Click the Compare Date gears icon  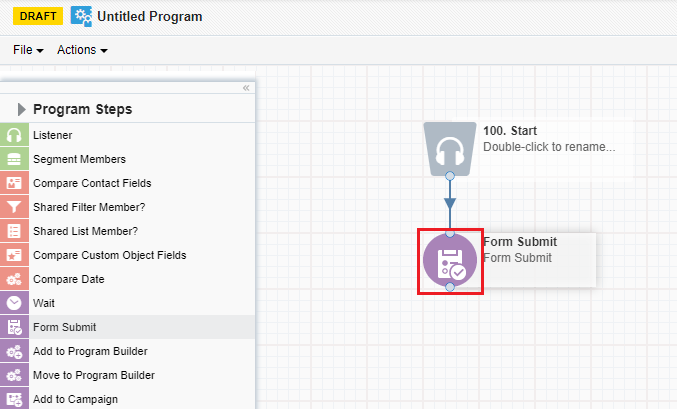tap(14, 279)
